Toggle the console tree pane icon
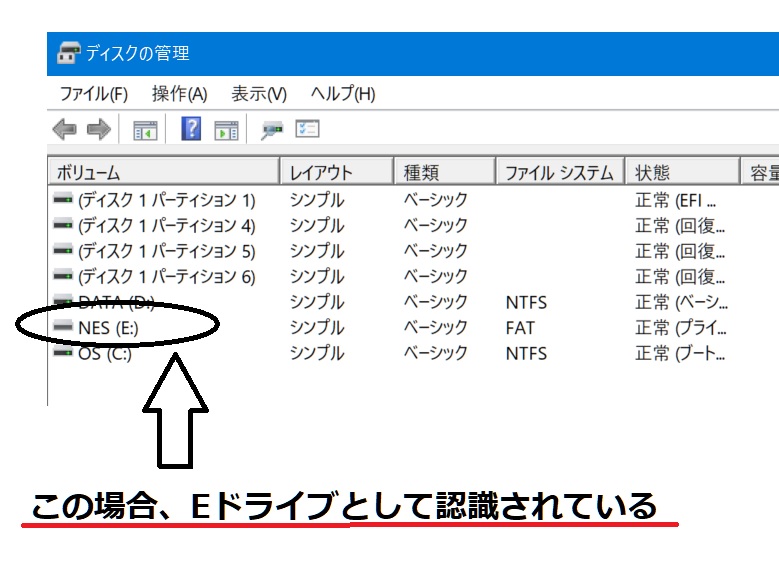This screenshot has height=580, width=779. coord(146,130)
